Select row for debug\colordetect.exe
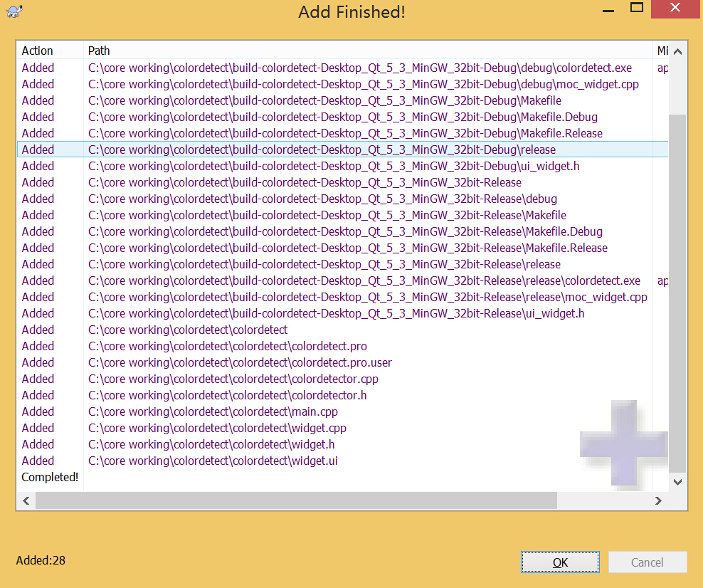 point(342,68)
